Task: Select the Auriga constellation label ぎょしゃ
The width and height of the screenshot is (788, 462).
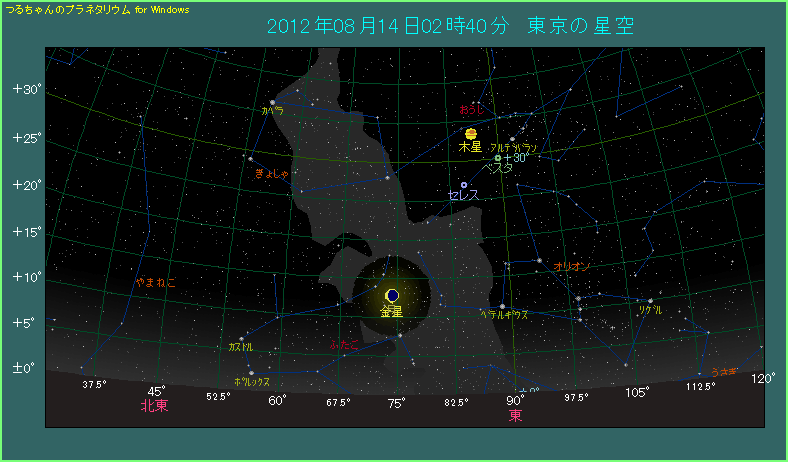Action: (x=272, y=174)
